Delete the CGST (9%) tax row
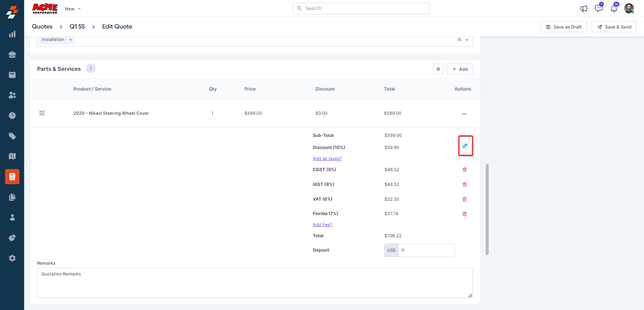This screenshot has height=310, width=644. [465, 170]
